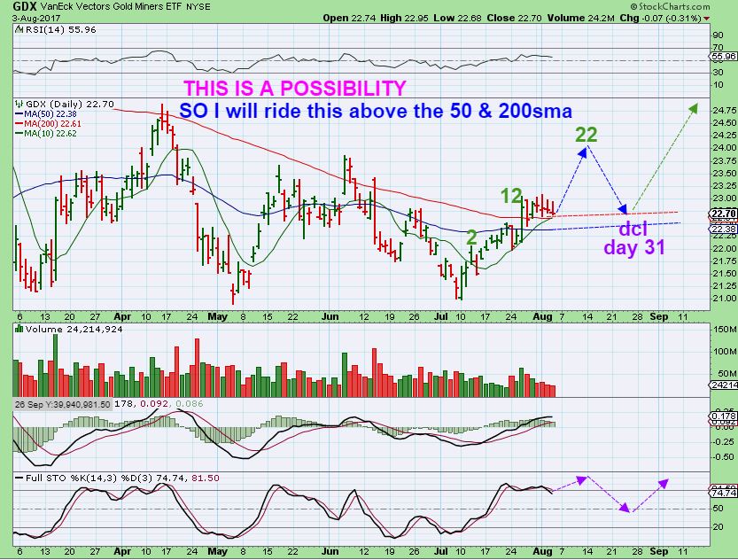Click the 0.178 tag on MACD axis
Image resolution: width=738 pixels, height=560 pixels.
point(724,416)
